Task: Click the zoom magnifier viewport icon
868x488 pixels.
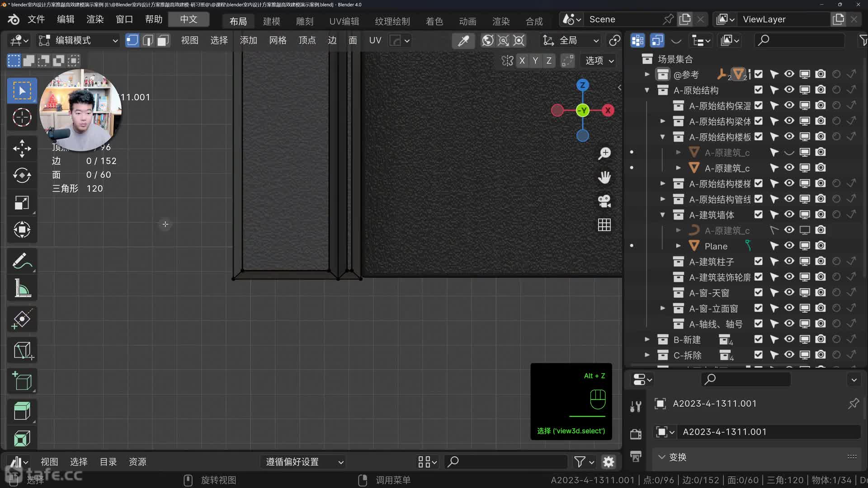Action: pos(604,154)
